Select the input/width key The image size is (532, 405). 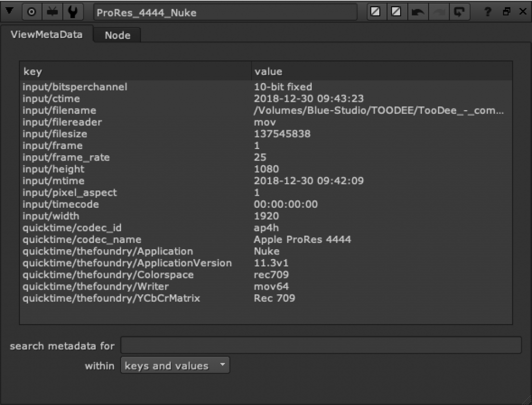pyautogui.click(x=51, y=216)
